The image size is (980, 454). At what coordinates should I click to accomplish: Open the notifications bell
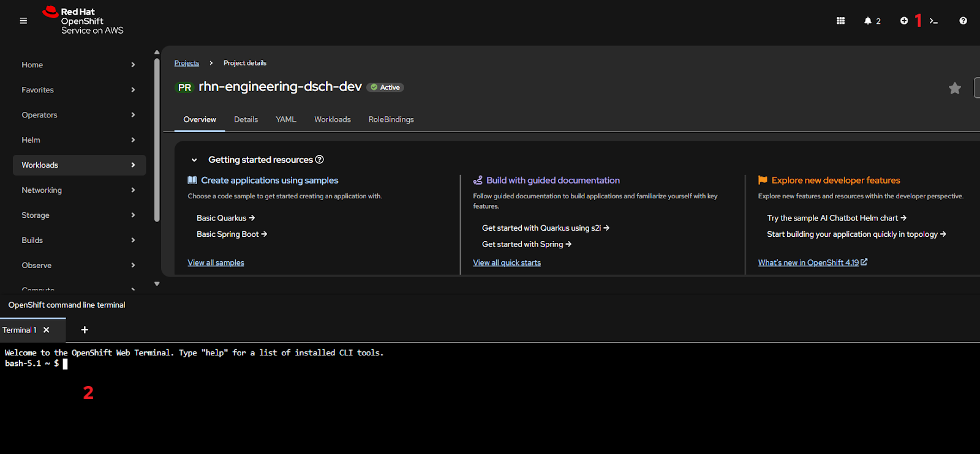tap(868, 21)
